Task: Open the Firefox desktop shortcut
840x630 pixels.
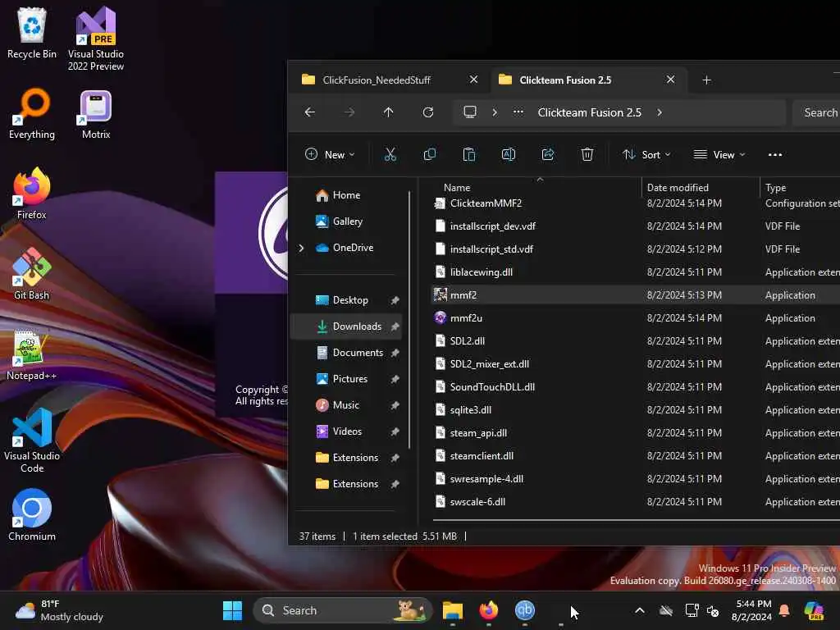Action: pyautogui.click(x=32, y=194)
